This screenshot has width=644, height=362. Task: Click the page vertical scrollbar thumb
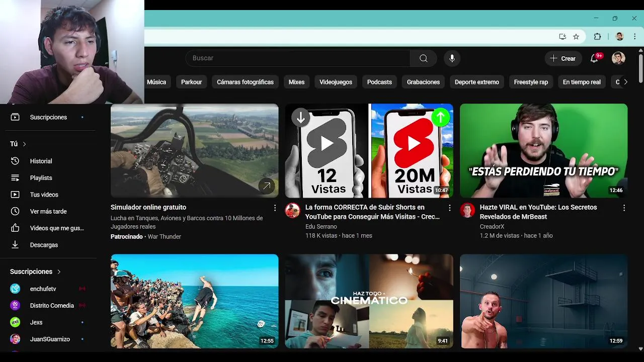[x=640, y=68]
